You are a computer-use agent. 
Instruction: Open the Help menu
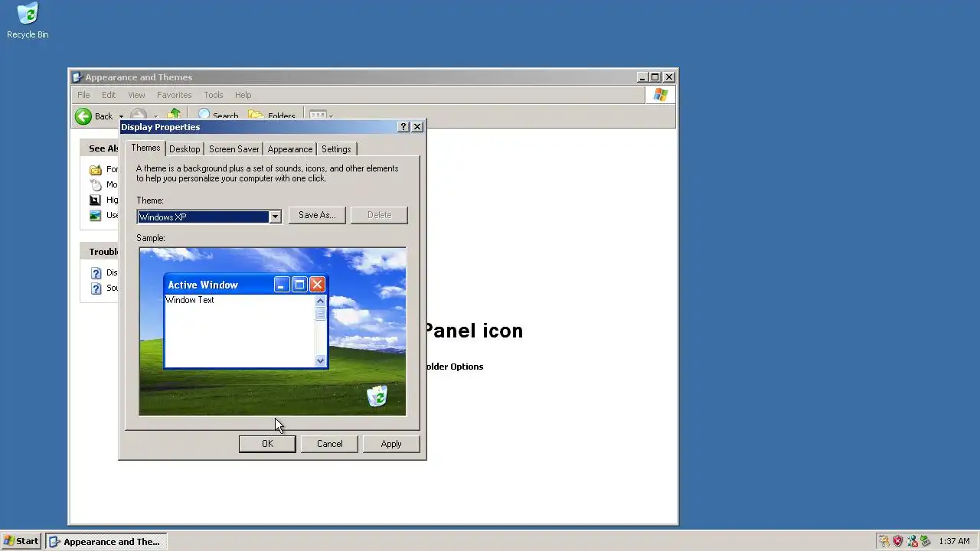tap(243, 95)
